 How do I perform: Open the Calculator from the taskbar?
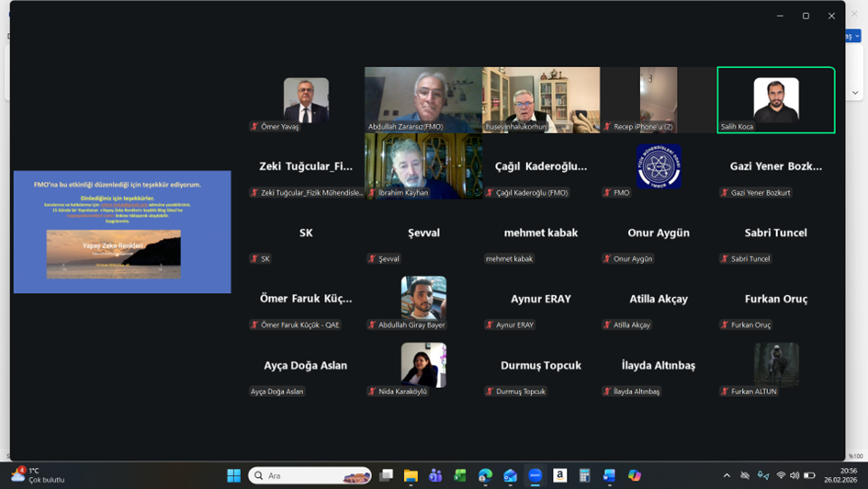[584, 475]
